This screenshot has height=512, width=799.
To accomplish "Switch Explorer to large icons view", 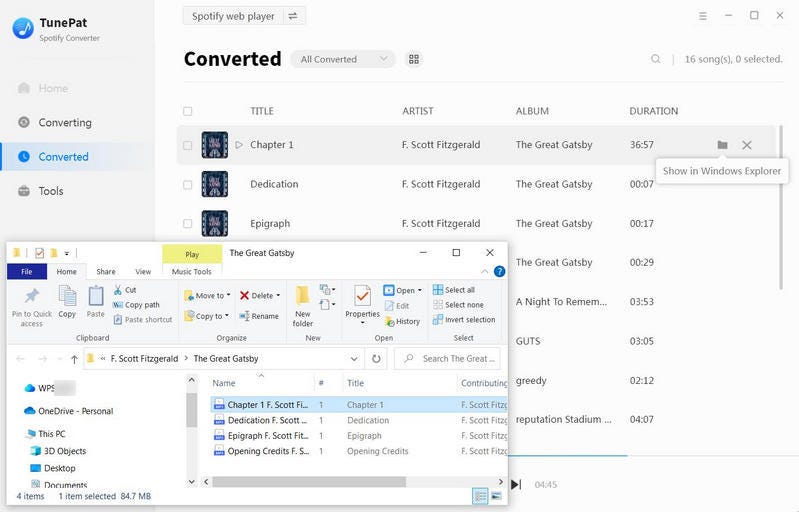I will [x=496, y=496].
